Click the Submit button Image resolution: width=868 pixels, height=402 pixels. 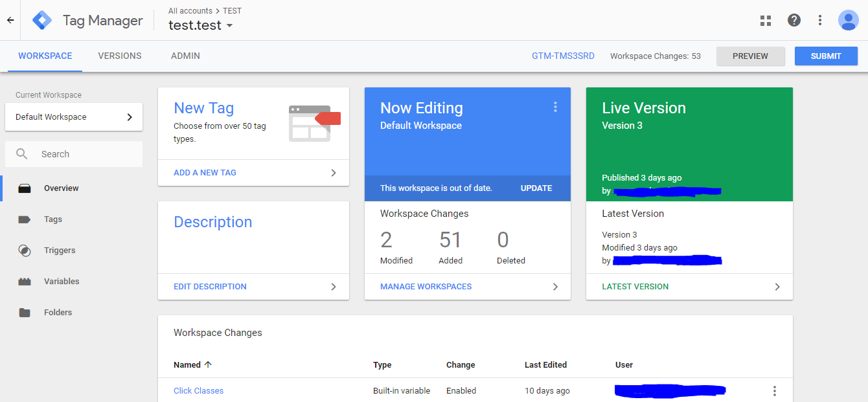[826, 56]
